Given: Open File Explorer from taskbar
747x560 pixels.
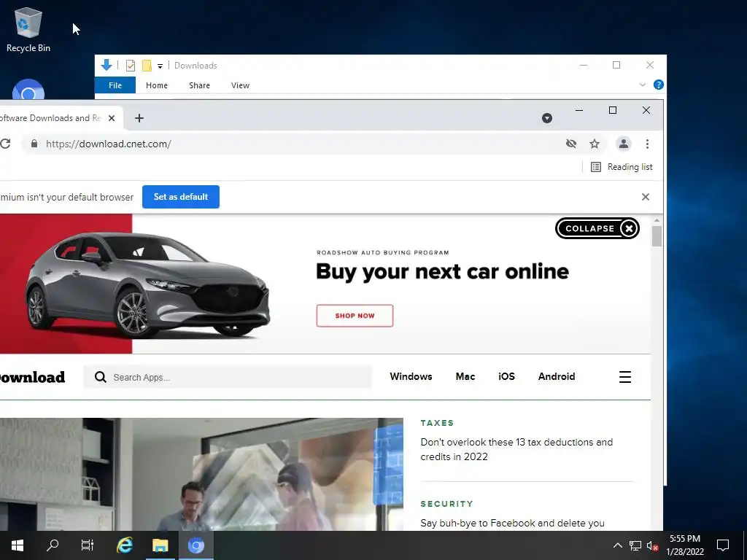Looking at the screenshot, I should tap(160, 545).
